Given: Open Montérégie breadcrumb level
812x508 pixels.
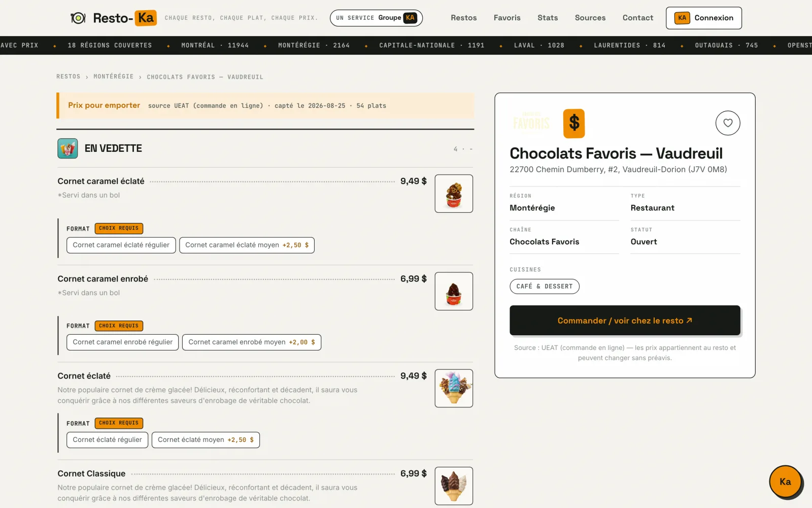Looking at the screenshot, I should coord(114,77).
